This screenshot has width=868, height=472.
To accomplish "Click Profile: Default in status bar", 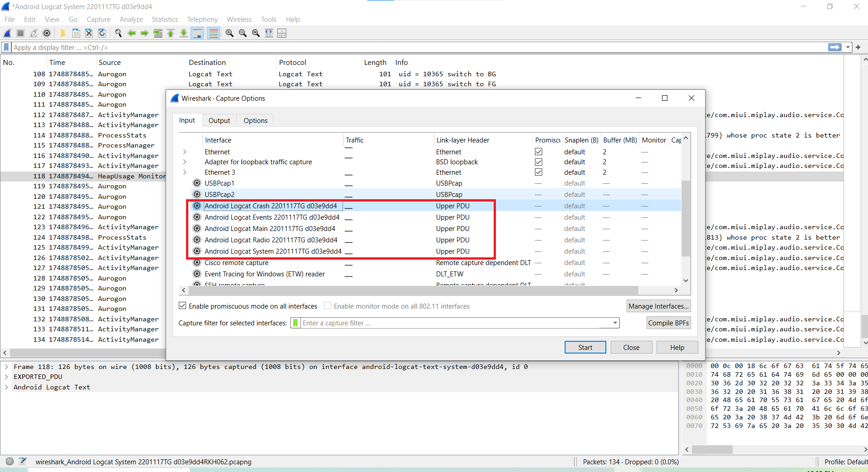I will 845,462.
